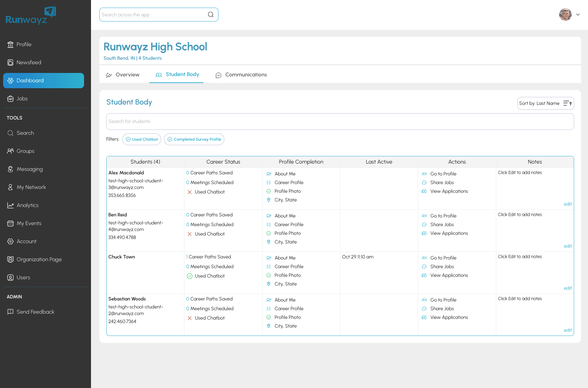Click the search magnifier icon in top bar

(210, 15)
